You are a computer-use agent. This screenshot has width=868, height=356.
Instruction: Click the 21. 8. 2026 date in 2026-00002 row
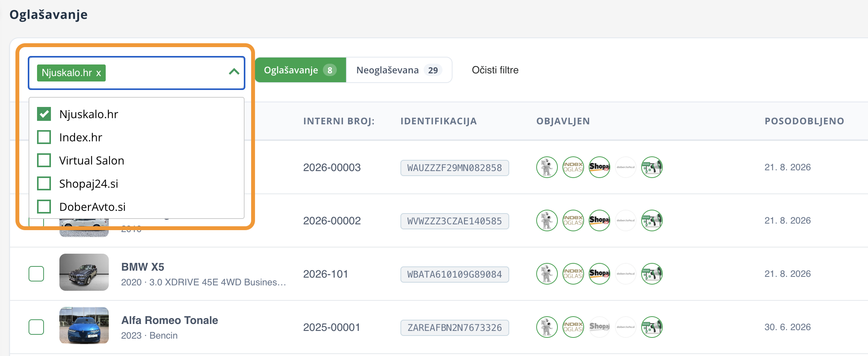click(788, 220)
